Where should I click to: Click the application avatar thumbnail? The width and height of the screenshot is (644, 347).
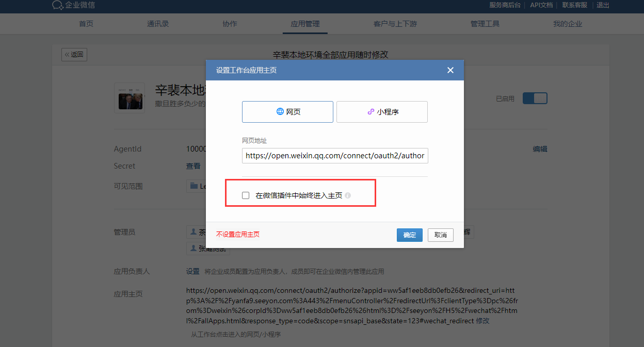[130, 98]
